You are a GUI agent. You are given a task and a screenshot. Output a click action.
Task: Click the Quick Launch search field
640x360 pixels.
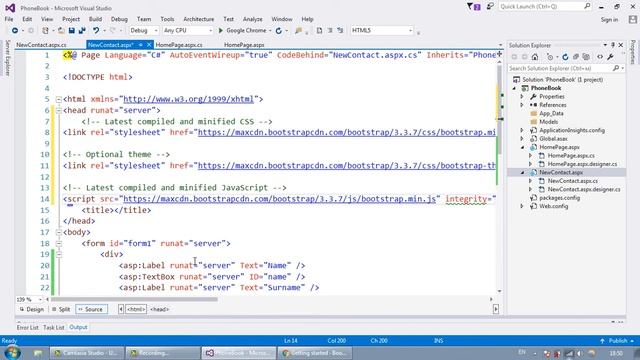coord(545,7)
